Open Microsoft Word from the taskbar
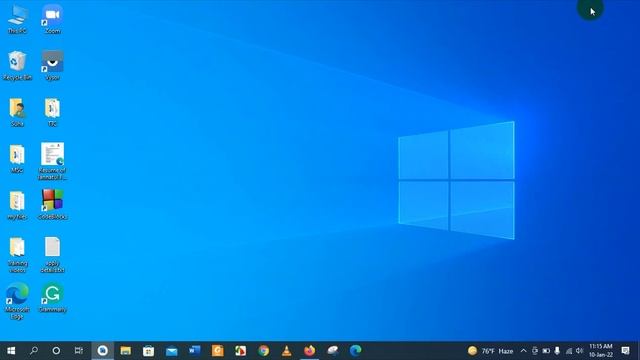The height and width of the screenshot is (360, 640). 194,351
